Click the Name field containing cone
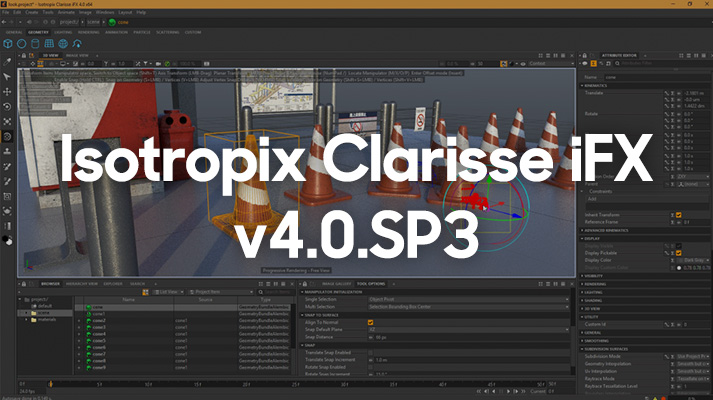This screenshot has width=713, height=400. point(657,77)
